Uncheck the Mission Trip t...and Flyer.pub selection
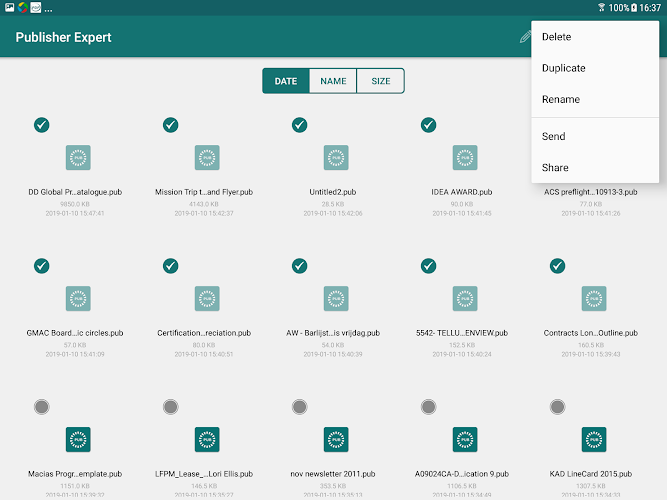The width and height of the screenshot is (667, 500). coord(171,125)
